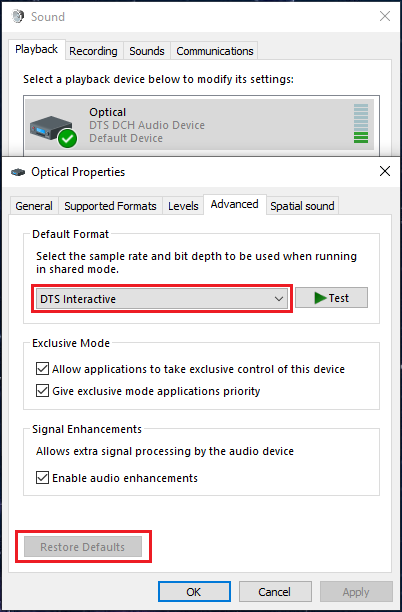Image resolution: width=402 pixels, height=612 pixels.
Task: Open the DTS Interactive format dropdown
Action: pyautogui.click(x=162, y=299)
